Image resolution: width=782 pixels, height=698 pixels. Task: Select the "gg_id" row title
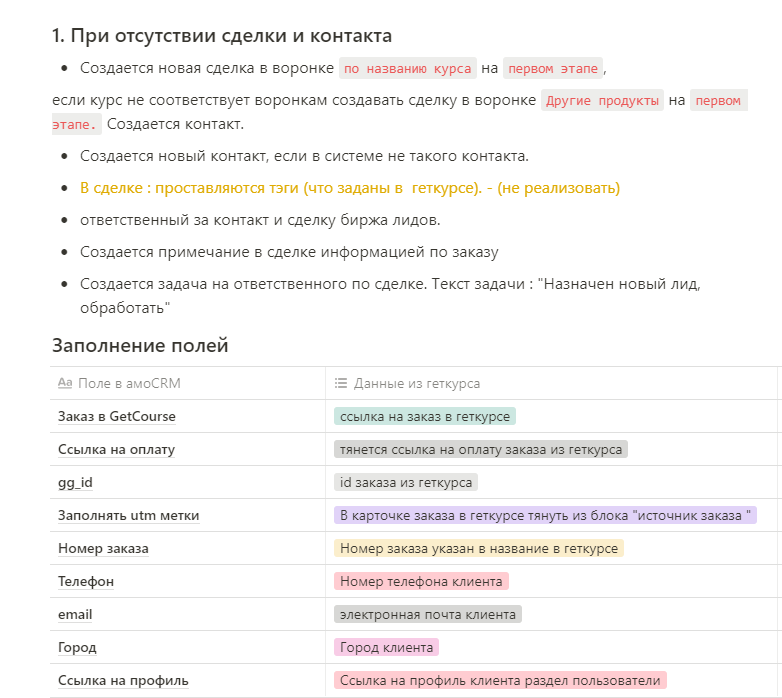pyautogui.click(x=75, y=482)
